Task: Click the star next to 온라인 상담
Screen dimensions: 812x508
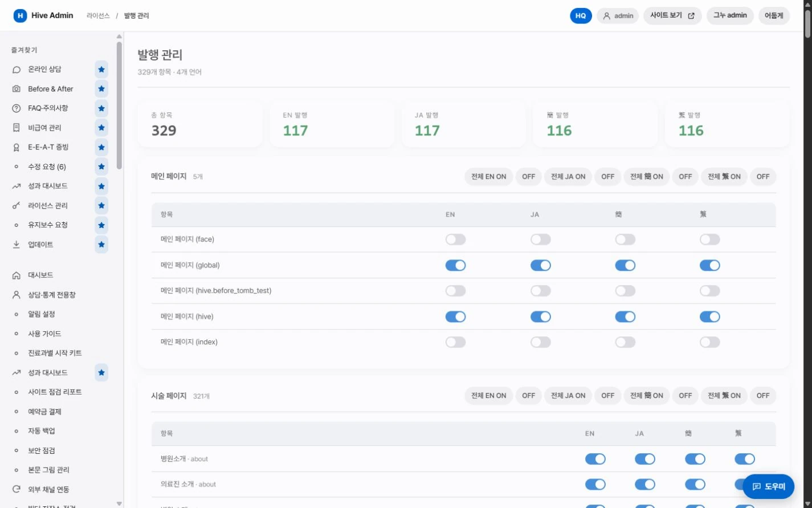Action: [101, 70]
